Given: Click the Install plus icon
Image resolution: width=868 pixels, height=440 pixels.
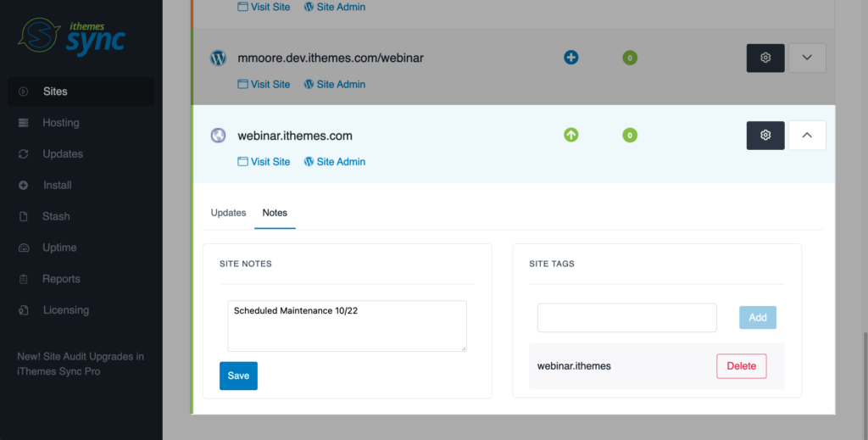Looking at the screenshot, I should [23, 186].
